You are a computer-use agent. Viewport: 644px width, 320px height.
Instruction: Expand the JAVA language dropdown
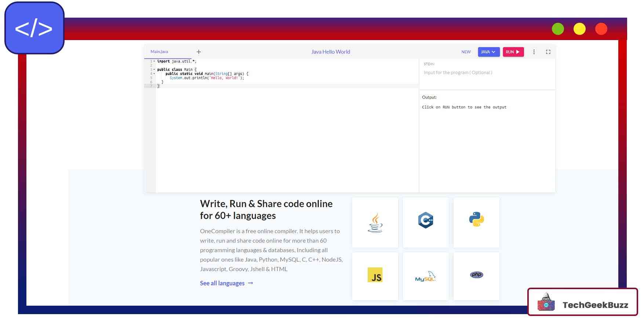point(488,52)
